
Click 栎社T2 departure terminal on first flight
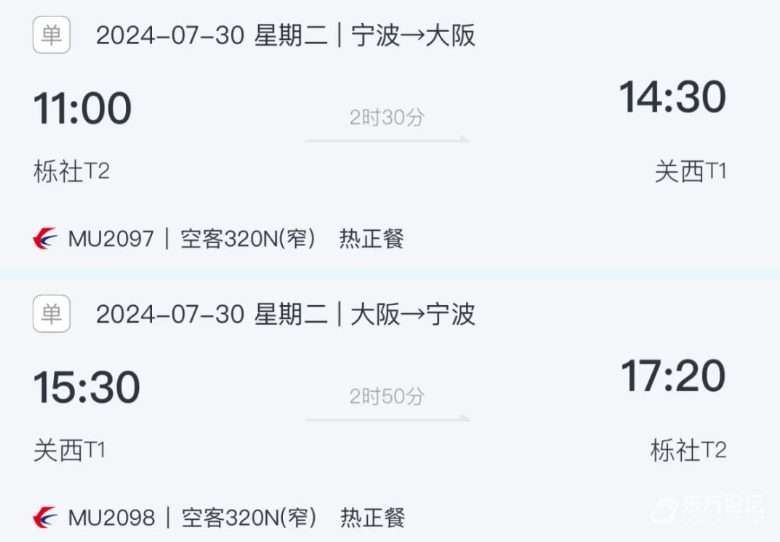71,171
